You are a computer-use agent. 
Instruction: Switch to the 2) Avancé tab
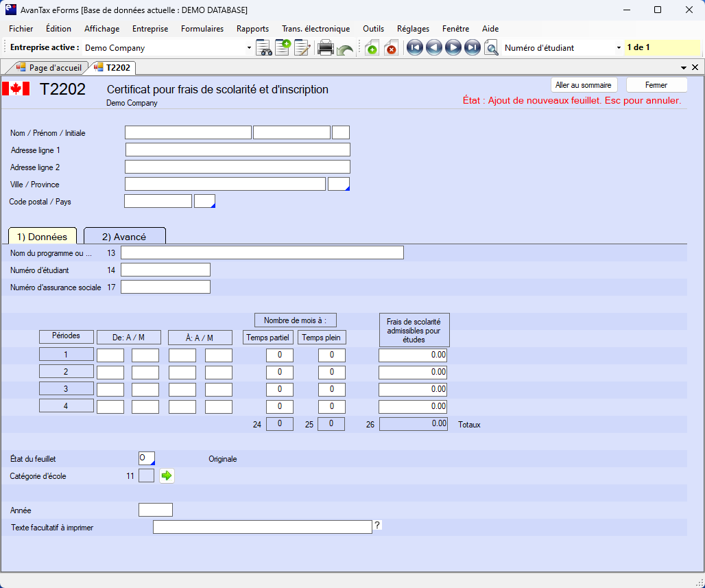pos(124,237)
